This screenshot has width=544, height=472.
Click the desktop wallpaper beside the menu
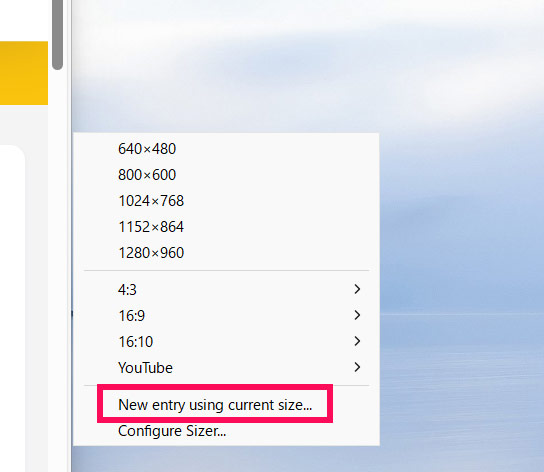461,243
